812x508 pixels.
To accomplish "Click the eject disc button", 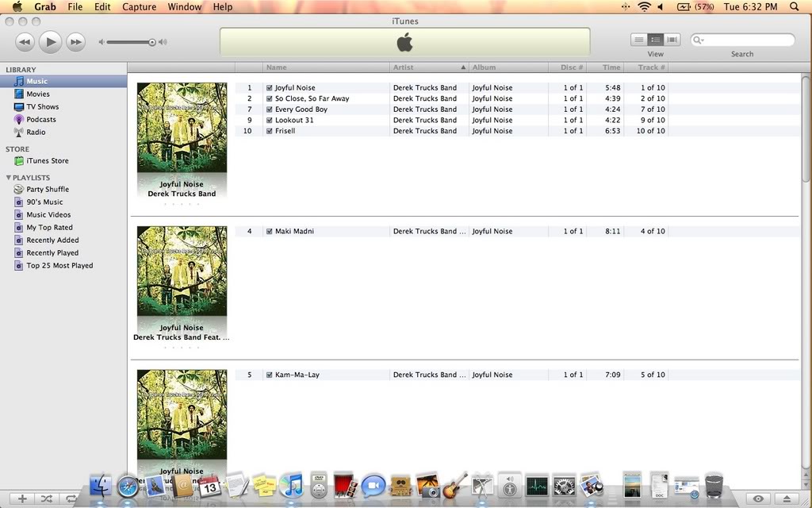I will point(787,498).
